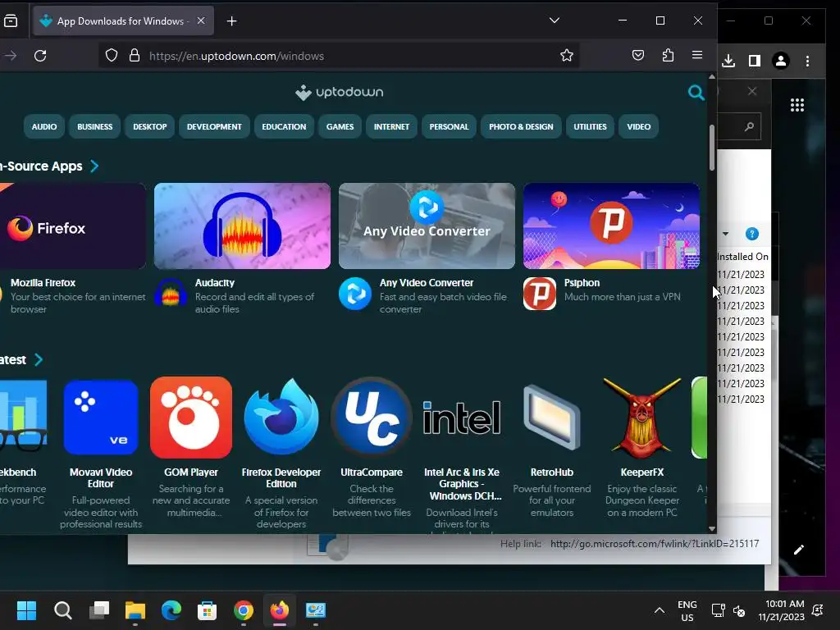The height and width of the screenshot is (630, 840).
Task: Toggle Chrome side panel icon
Action: 755,61
